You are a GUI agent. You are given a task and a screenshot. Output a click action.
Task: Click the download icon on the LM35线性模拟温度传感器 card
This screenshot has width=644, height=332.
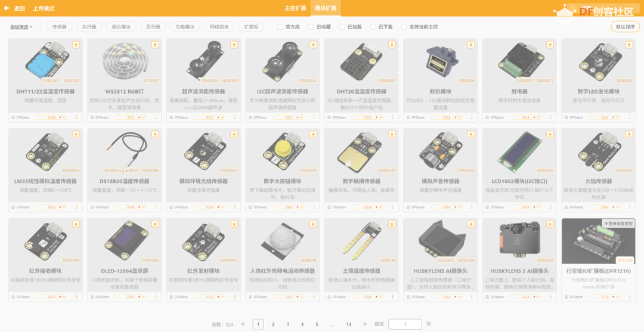(x=76, y=134)
